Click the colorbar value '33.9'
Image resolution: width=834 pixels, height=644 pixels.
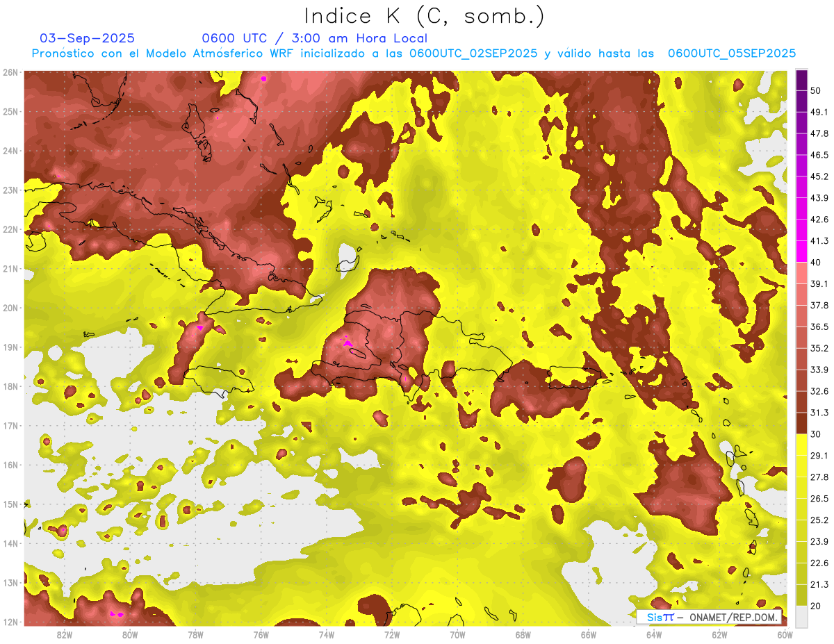[x=819, y=370]
